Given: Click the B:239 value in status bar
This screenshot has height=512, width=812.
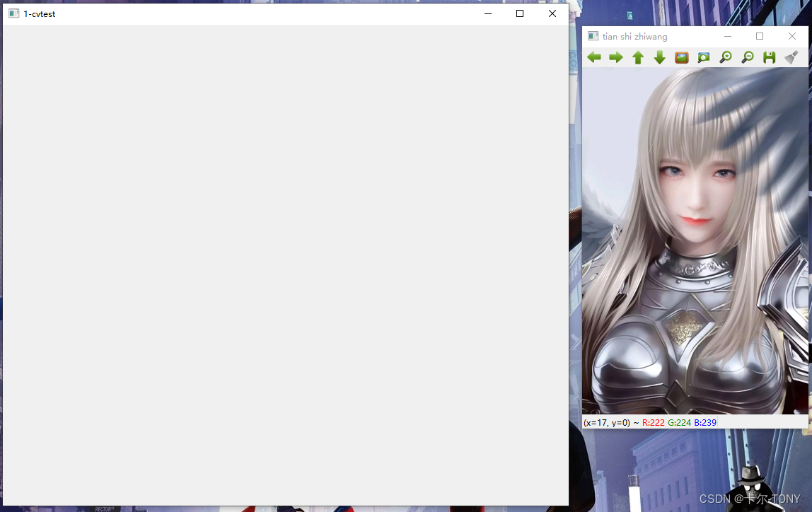Looking at the screenshot, I should tap(705, 422).
